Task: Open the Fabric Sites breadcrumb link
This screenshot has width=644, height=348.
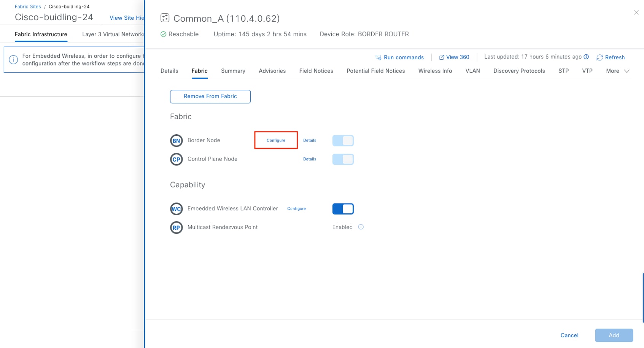Action: click(x=27, y=6)
